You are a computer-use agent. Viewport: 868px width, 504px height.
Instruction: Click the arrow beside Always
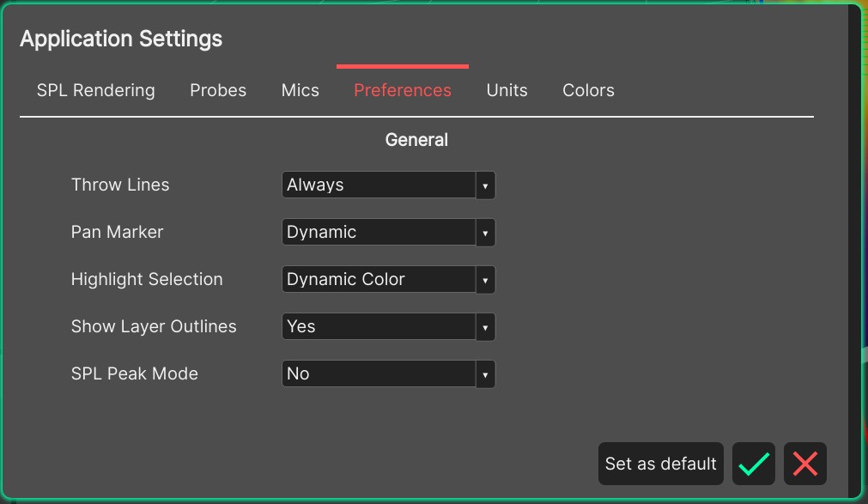click(486, 185)
